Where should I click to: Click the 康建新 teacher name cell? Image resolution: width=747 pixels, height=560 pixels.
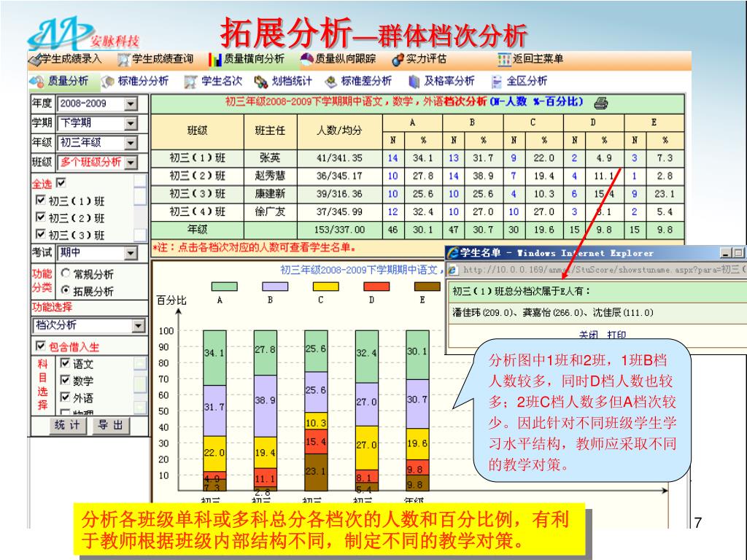point(270,194)
